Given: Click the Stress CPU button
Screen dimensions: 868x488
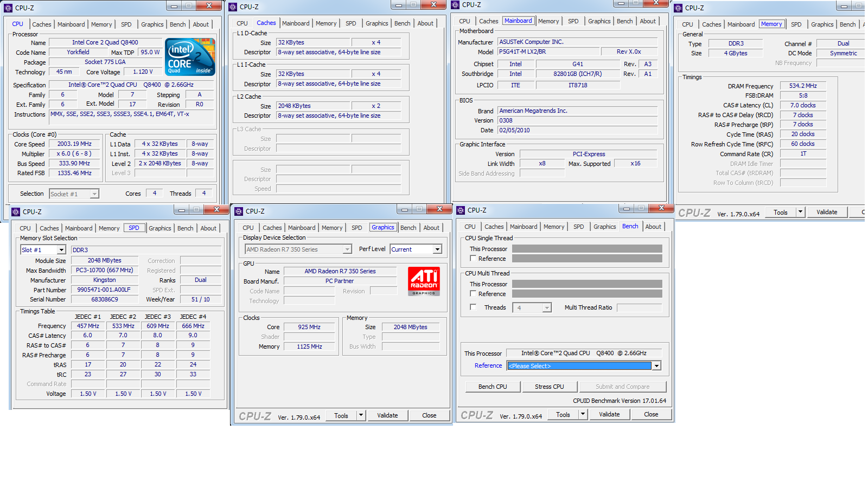Looking at the screenshot, I should [x=549, y=387].
